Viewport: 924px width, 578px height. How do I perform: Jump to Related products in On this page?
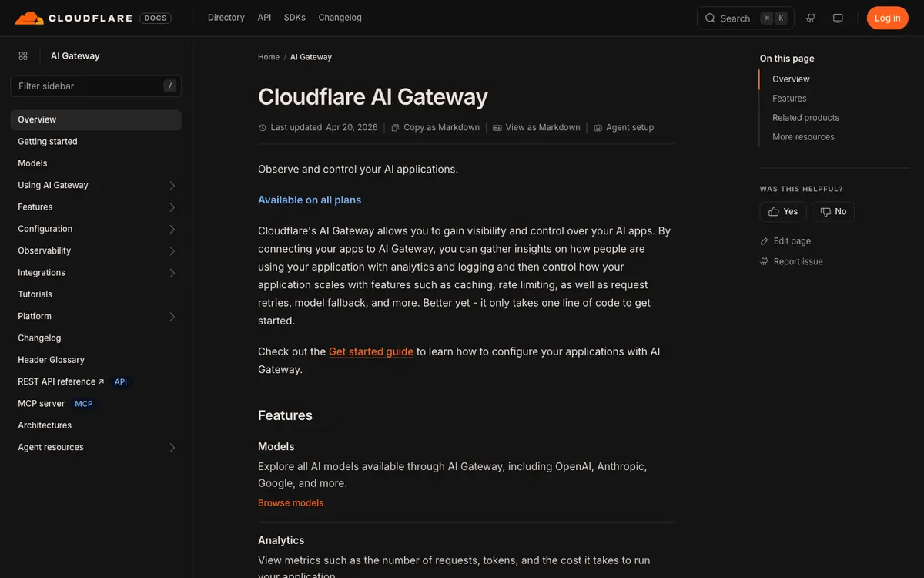[805, 118]
